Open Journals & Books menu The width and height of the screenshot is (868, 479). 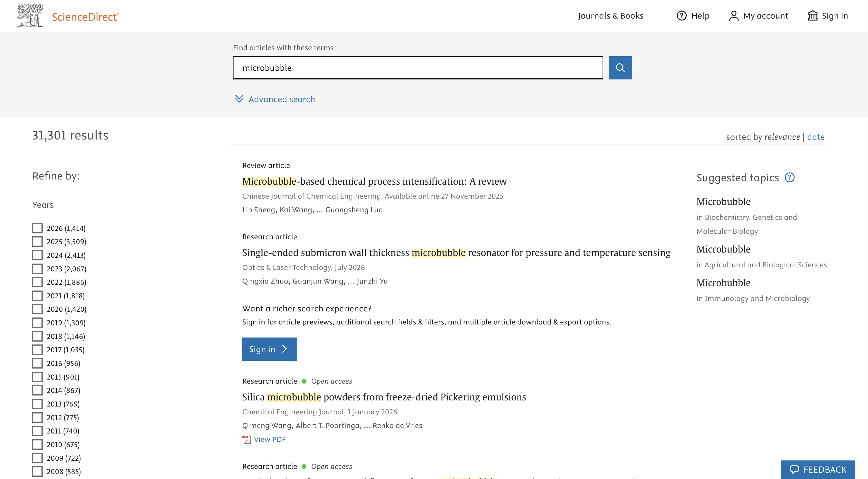point(610,16)
